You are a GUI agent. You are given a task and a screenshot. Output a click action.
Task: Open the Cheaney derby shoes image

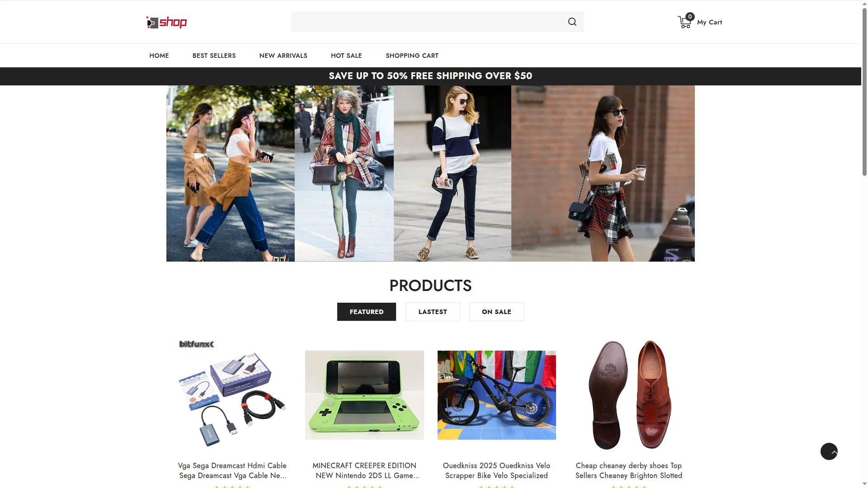click(x=629, y=395)
